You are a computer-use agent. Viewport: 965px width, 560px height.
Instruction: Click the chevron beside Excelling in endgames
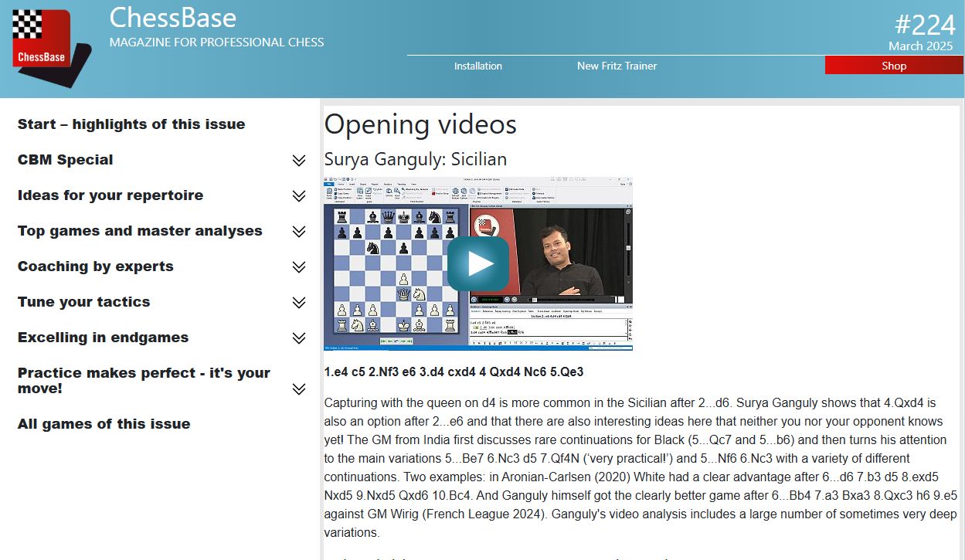tap(298, 338)
